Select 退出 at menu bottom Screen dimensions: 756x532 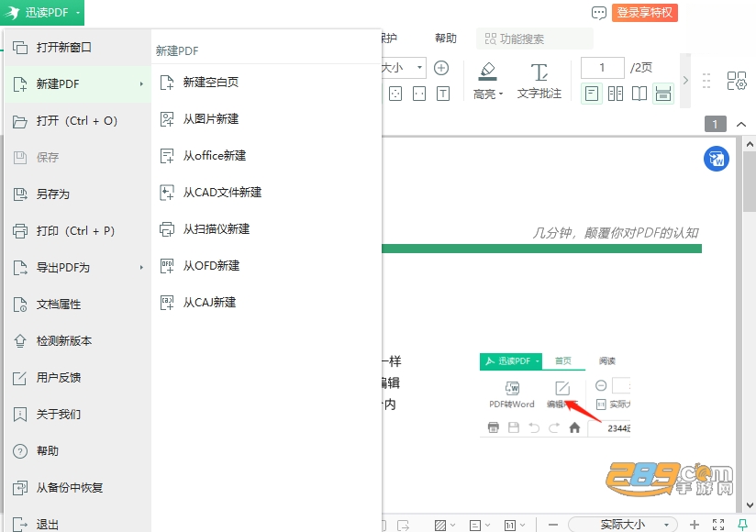point(77,524)
